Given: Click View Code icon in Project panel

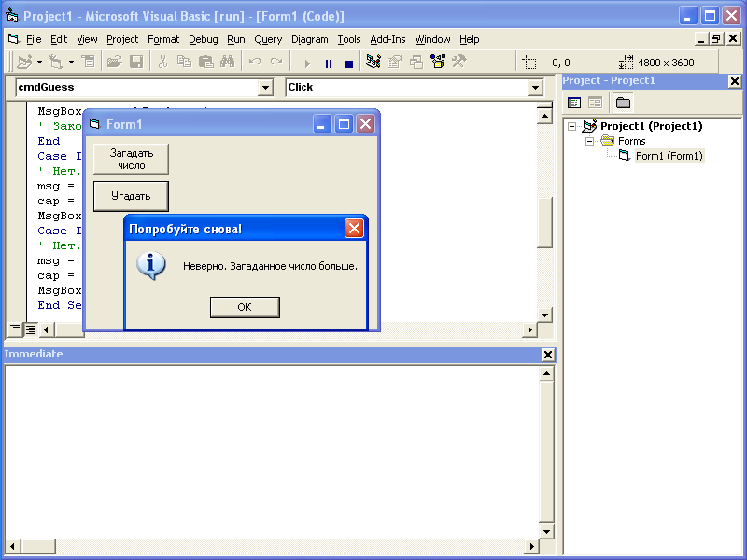Looking at the screenshot, I should [x=574, y=103].
